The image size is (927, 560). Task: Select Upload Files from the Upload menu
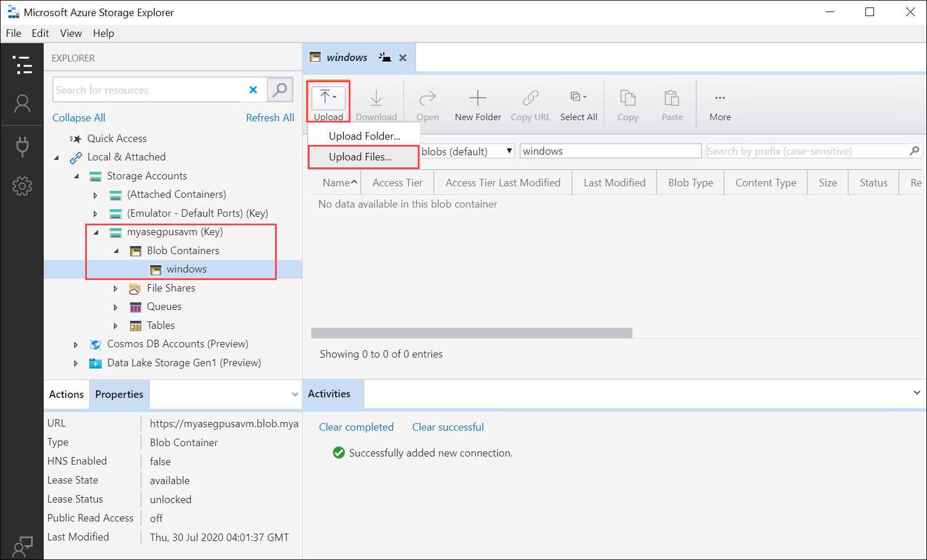pos(363,156)
